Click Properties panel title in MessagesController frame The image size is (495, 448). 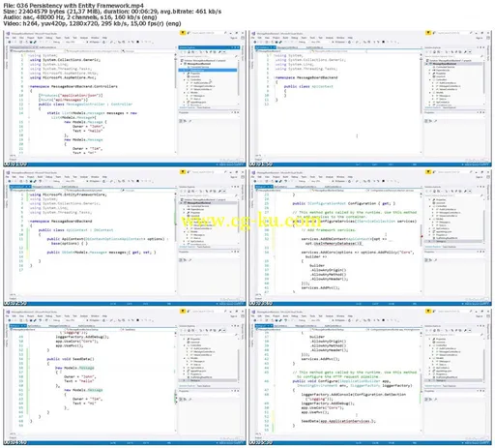(184, 112)
